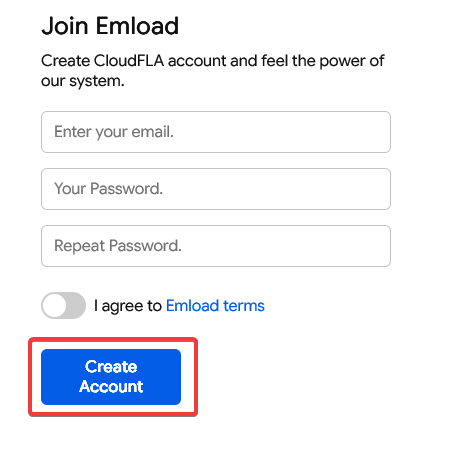Click the white knob of the agreement switch
Viewport: 464px width, 450px height.
click(x=54, y=305)
